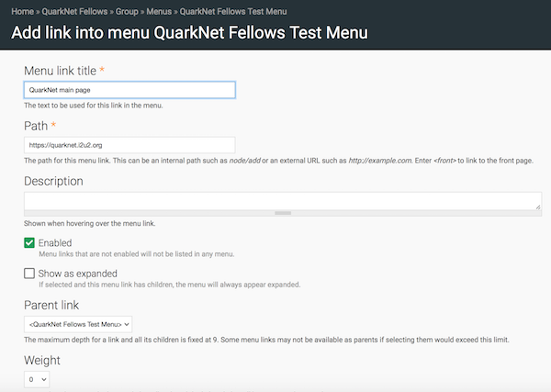Open QuarkNet Fellows Test Menu breadcrumb
This screenshot has width=551, height=392.
(233, 12)
